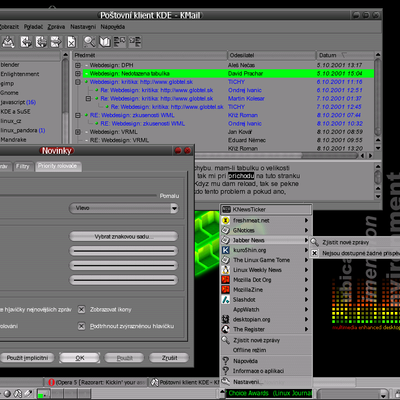
Task: Click the scrolling Choice Awards news ticker headline
Action: pyautogui.click(x=269, y=393)
